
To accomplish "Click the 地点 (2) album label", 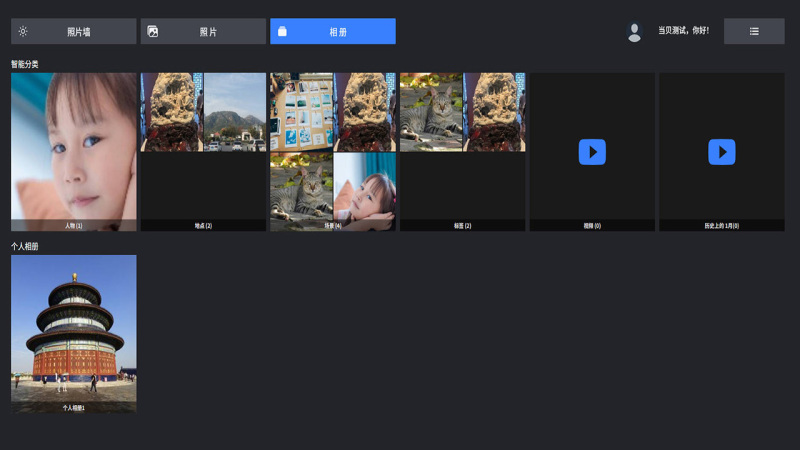I will click(203, 226).
